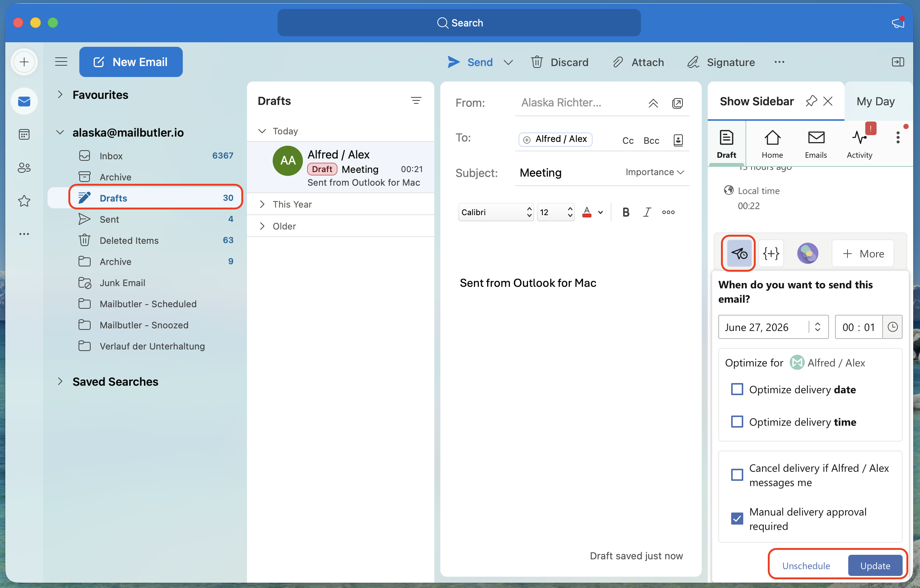Click the Attach paperclip icon
The height and width of the screenshot is (588, 920).
point(618,62)
